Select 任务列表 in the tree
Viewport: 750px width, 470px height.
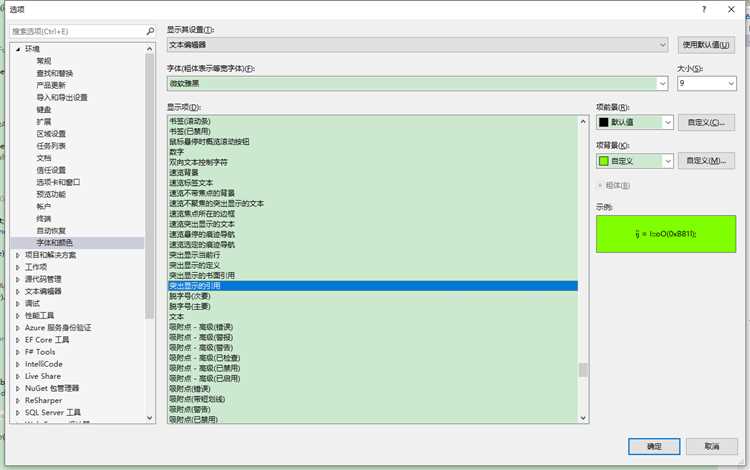[x=51, y=146]
